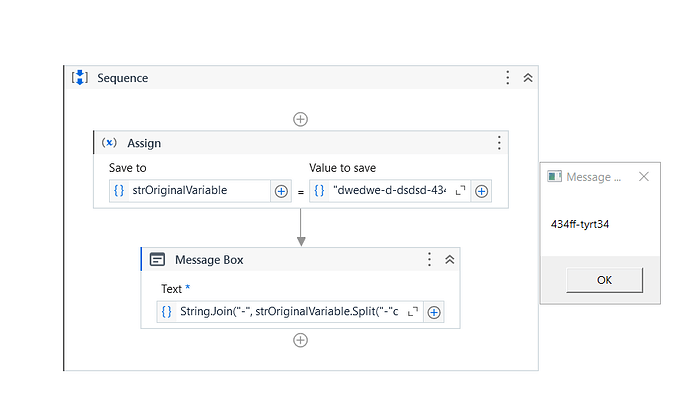Select the Assign activity title
Screen dimensions: 690x418
(x=144, y=143)
